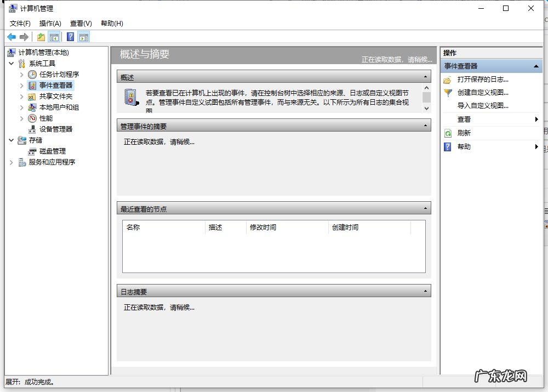
Task: Expand the 本地用户和组 node arrow
Action: [x=22, y=107]
